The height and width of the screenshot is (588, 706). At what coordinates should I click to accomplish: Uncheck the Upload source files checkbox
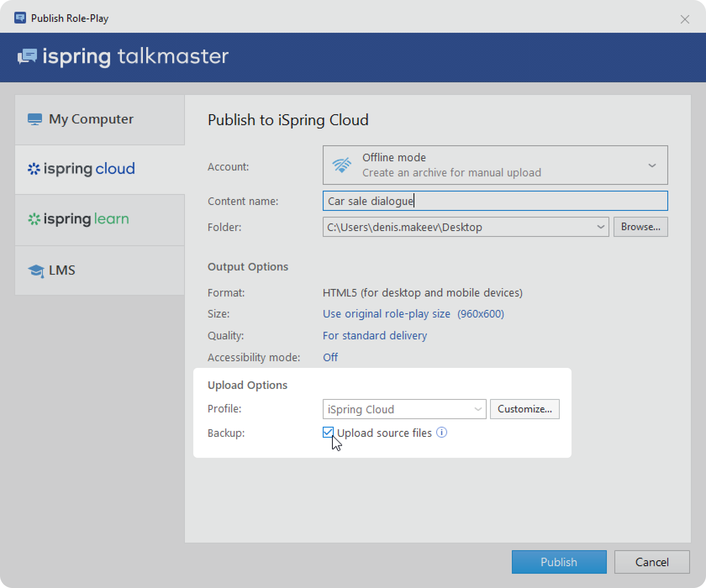pyautogui.click(x=328, y=432)
